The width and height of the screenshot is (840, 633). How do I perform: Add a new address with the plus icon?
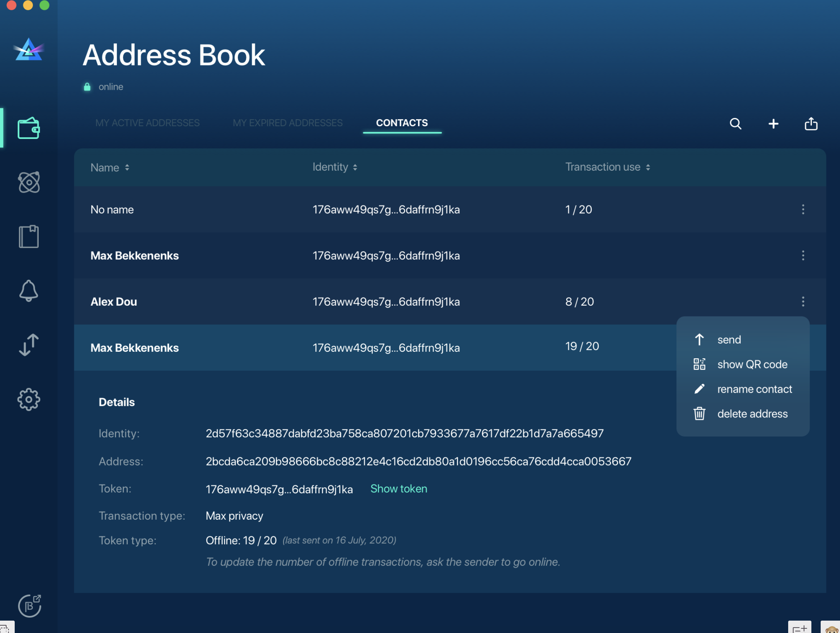[773, 124]
